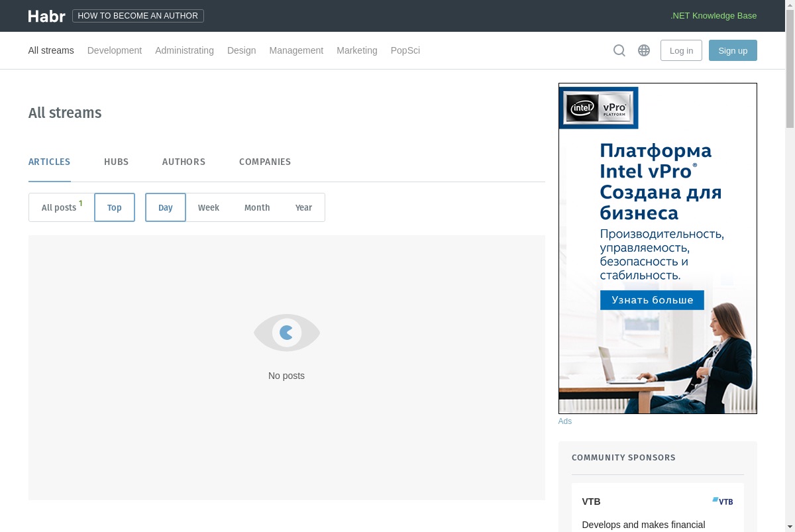The height and width of the screenshot is (532, 795).
Task: Click the Log in button
Action: coord(681,50)
